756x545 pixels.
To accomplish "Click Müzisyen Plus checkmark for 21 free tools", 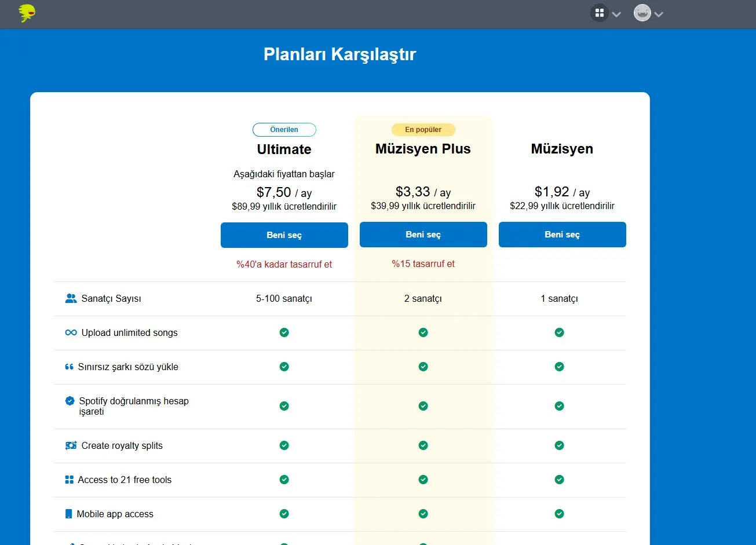I will pos(423,480).
